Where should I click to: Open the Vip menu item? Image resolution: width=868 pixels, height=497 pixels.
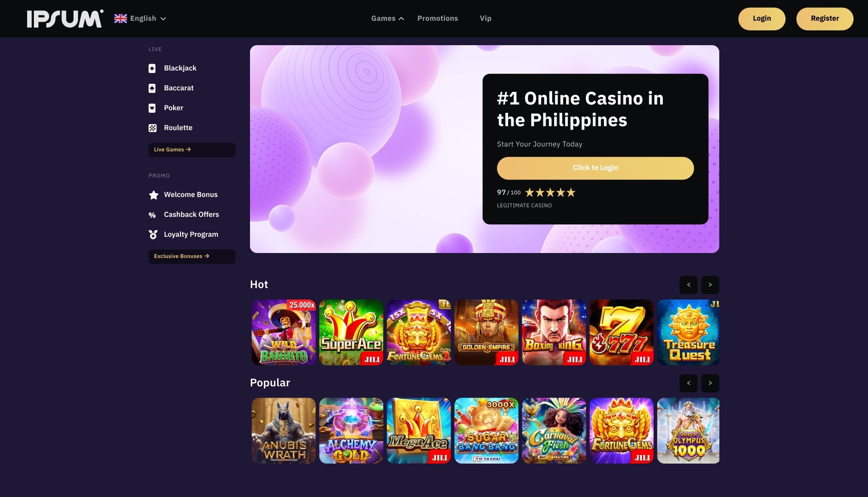coord(486,19)
